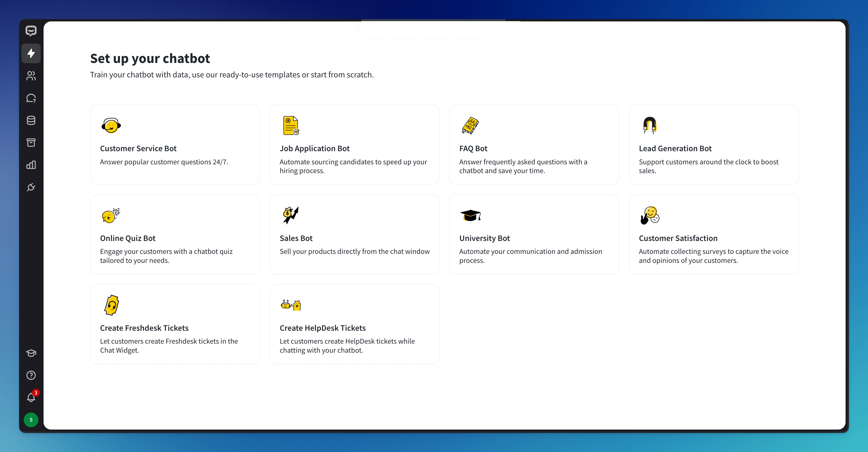Select the Lead Generation Bot template
This screenshot has width=868, height=452.
714,145
